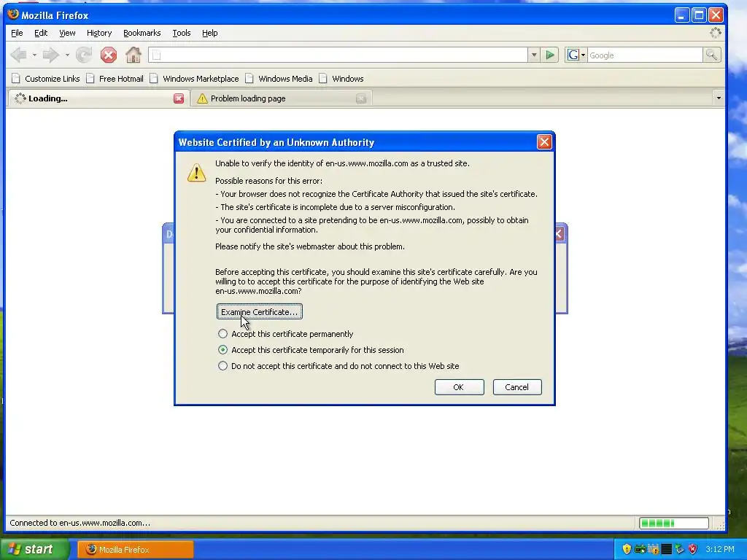Open the Help menu

tap(209, 33)
